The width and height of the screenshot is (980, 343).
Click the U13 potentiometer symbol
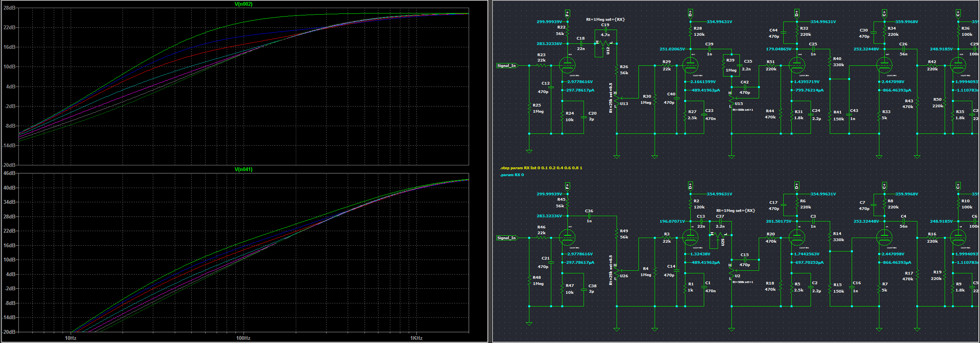coord(617,99)
